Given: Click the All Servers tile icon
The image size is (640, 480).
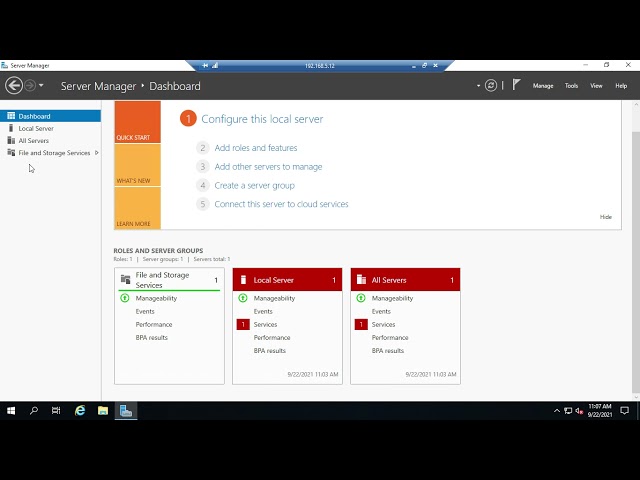Looking at the screenshot, I should click(361, 280).
